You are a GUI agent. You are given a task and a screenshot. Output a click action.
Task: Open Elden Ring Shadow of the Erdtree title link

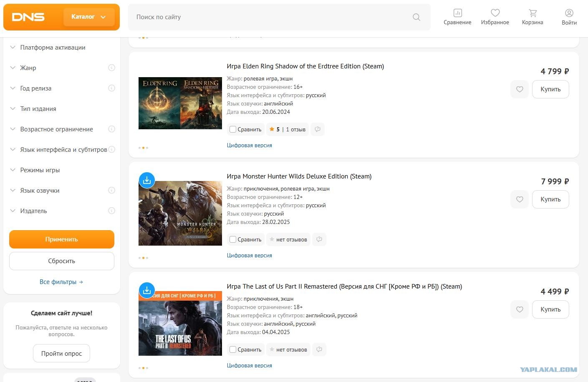pos(305,66)
